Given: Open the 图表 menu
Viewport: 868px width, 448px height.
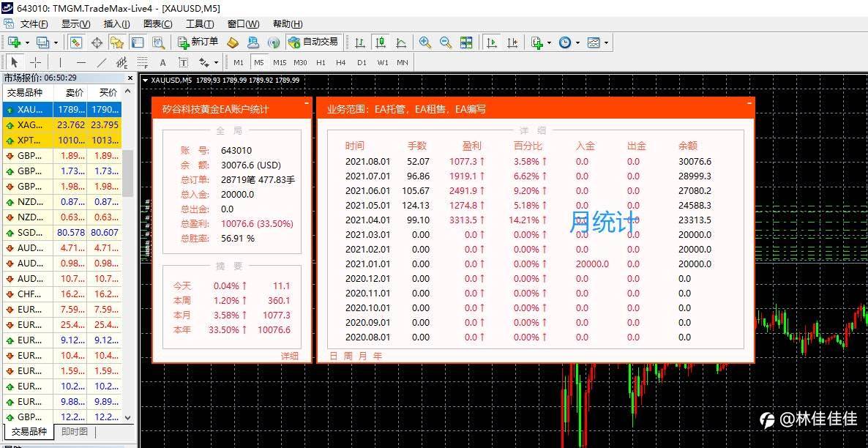Looking at the screenshot, I should click(x=158, y=24).
